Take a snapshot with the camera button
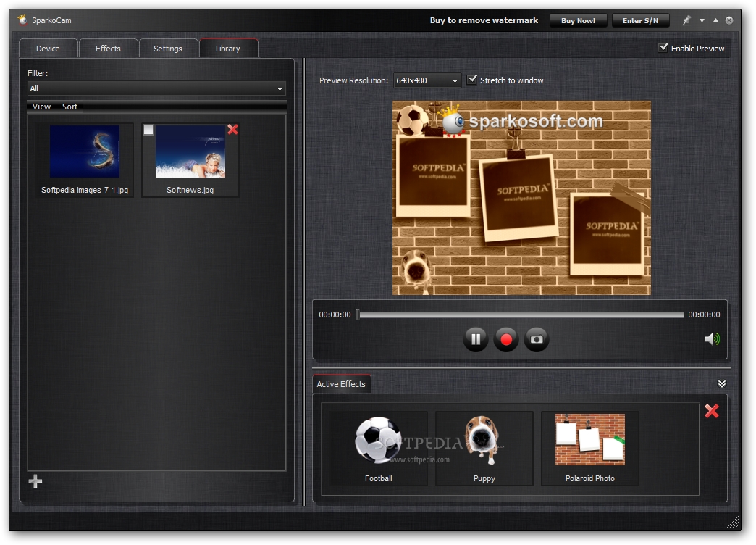Image resolution: width=756 pixels, height=545 pixels. click(x=536, y=339)
